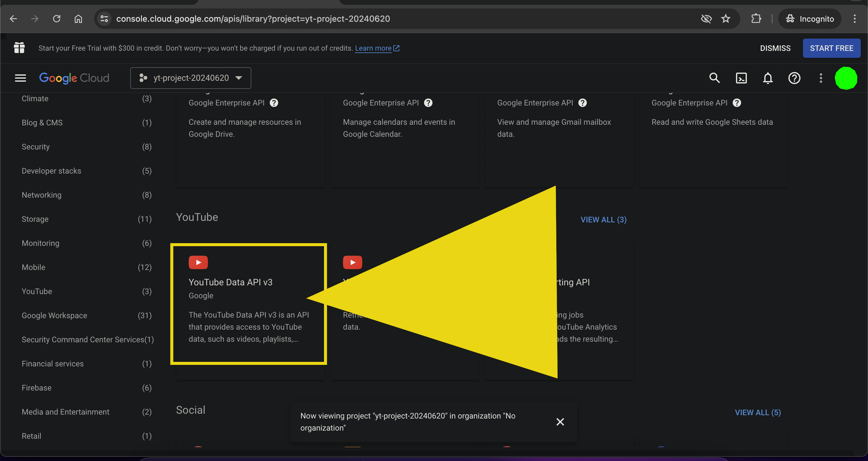This screenshot has height=461, width=868.
Task: Filter by Storage category
Action: point(86,219)
